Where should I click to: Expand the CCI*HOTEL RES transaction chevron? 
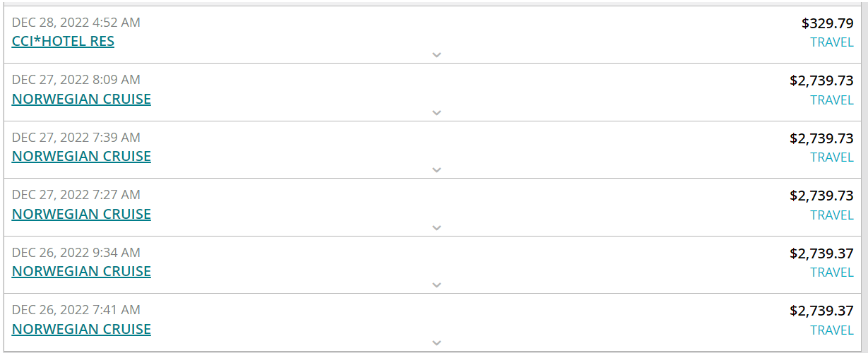coord(436,54)
